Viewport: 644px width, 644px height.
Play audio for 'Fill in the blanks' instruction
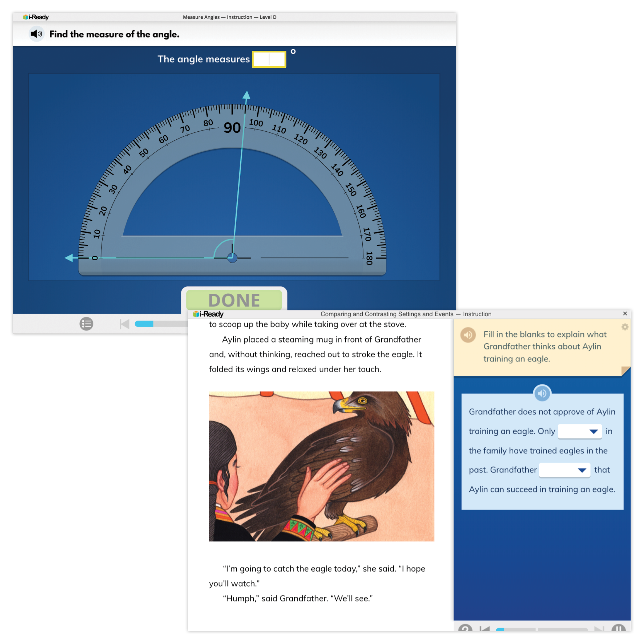(468, 335)
